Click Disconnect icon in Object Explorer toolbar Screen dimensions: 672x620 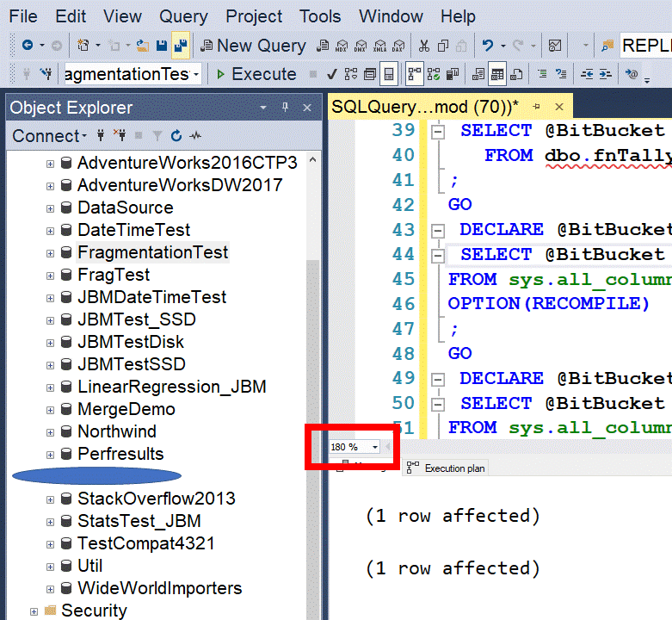click(120, 135)
